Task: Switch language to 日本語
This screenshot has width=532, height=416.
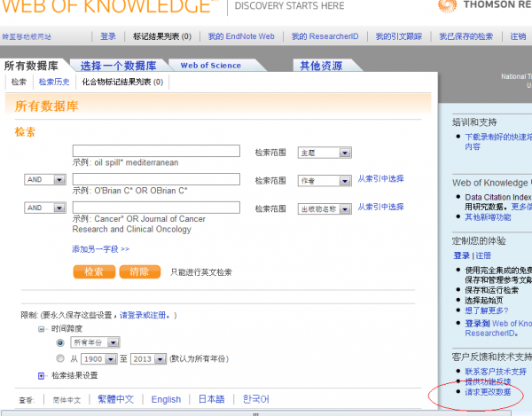Action: (211, 399)
